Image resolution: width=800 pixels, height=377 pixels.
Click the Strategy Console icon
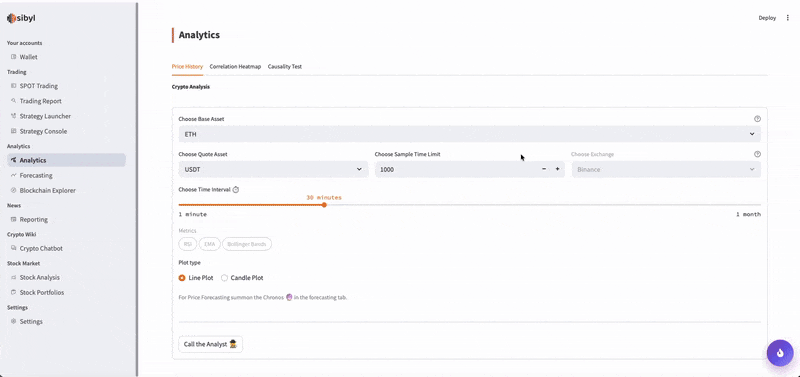tap(13, 131)
